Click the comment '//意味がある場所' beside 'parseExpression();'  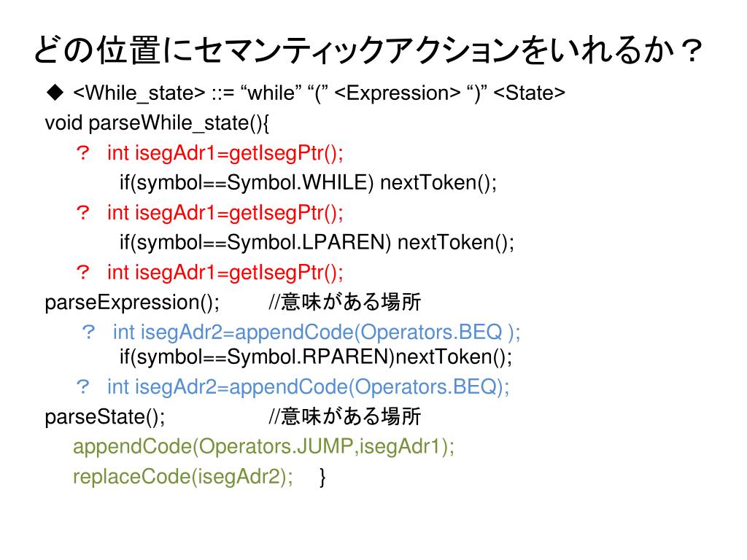click(x=344, y=303)
